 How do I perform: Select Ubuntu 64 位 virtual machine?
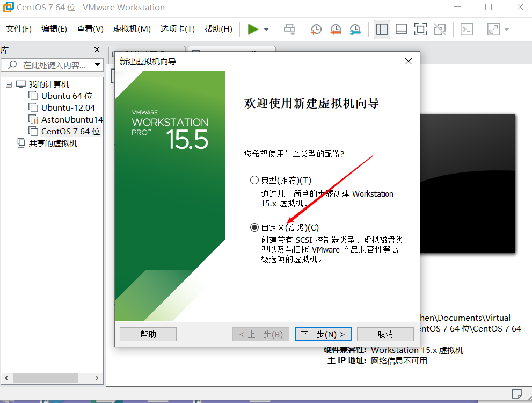[67, 96]
